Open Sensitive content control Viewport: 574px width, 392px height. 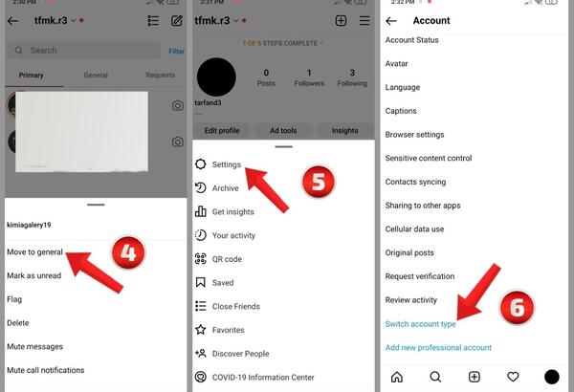(429, 158)
